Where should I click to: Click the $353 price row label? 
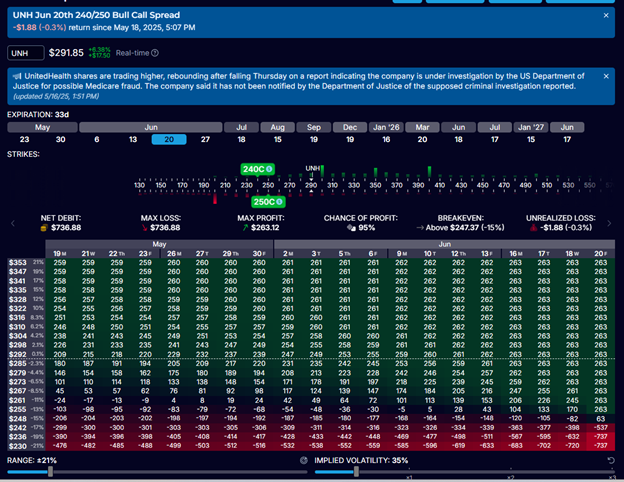[18, 263]
